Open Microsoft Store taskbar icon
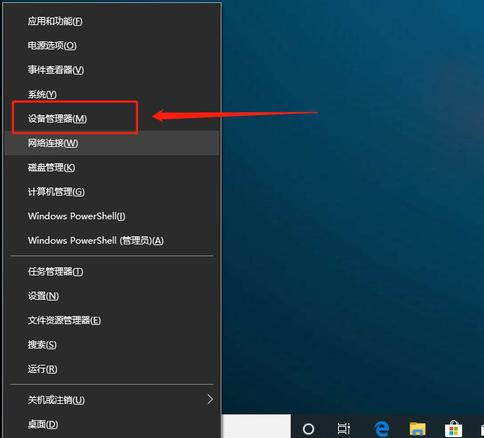The height and width of the screenshot is (438, 484). (453, 428)
